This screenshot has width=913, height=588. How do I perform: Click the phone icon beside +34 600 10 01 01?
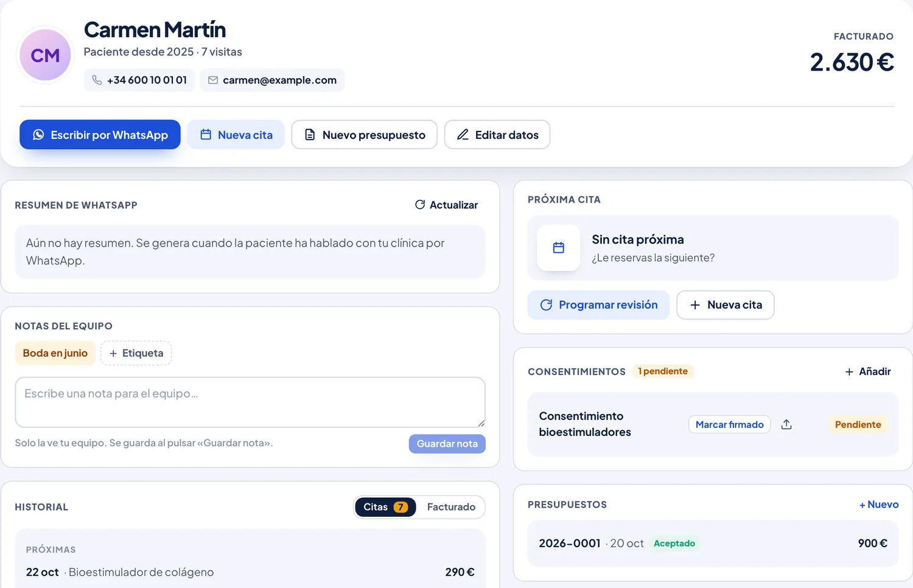click(97, 80)
